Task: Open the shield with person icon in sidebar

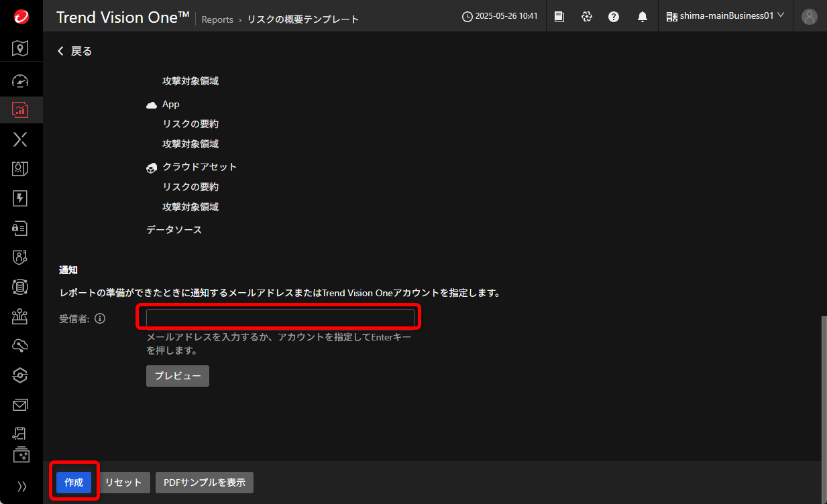Action: coord(21,257)
